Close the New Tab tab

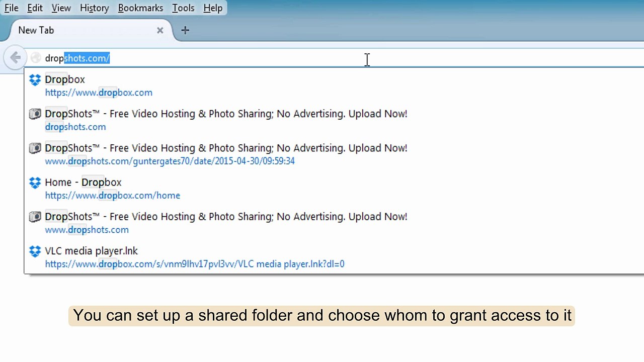click(x=160, y=30)
